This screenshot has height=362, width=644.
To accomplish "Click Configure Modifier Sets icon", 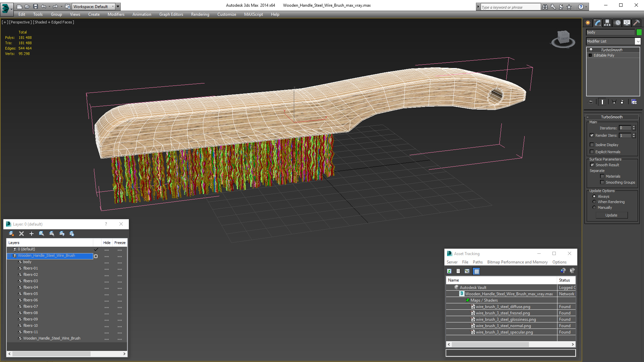I will pos(634,102).
